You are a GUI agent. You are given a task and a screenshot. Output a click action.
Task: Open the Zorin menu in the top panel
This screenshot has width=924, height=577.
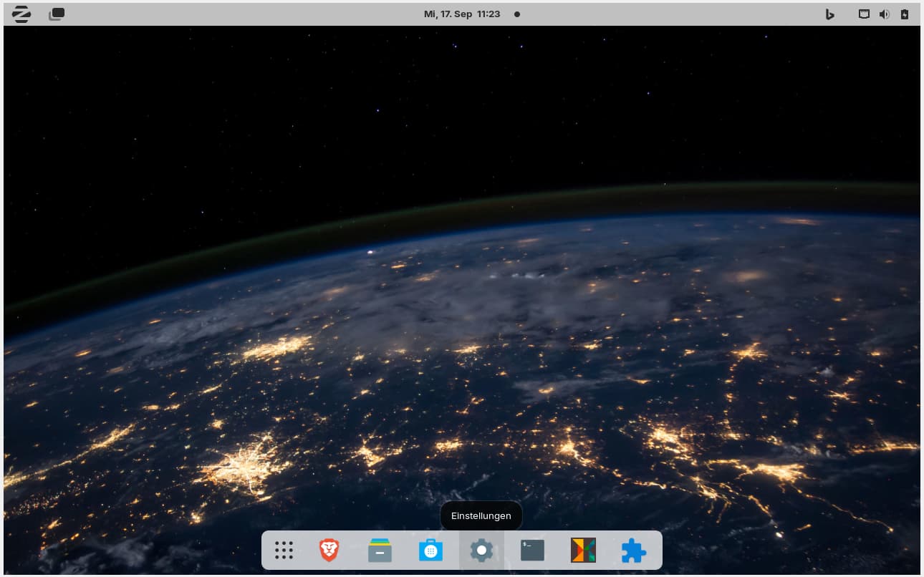point(21,14)
